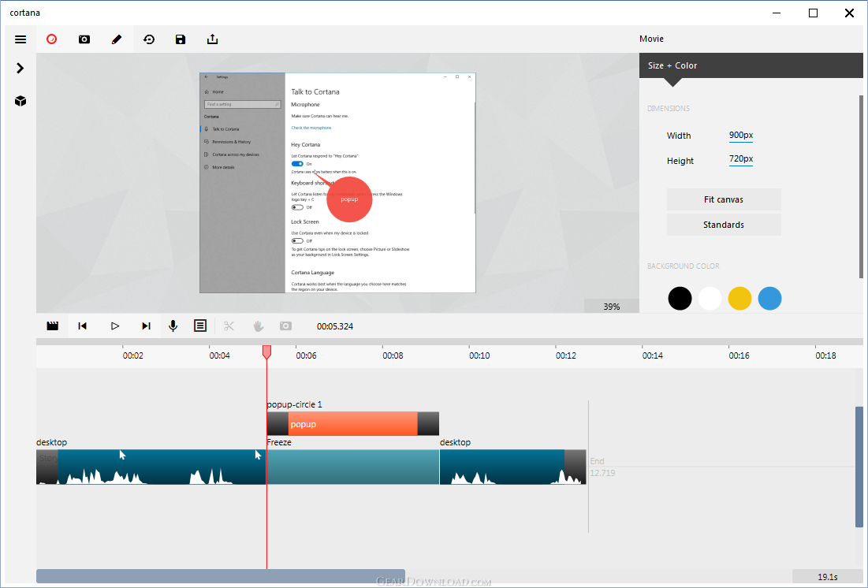
Task: Split the clip with the scissors icon
Action: (x=229, y=326)
